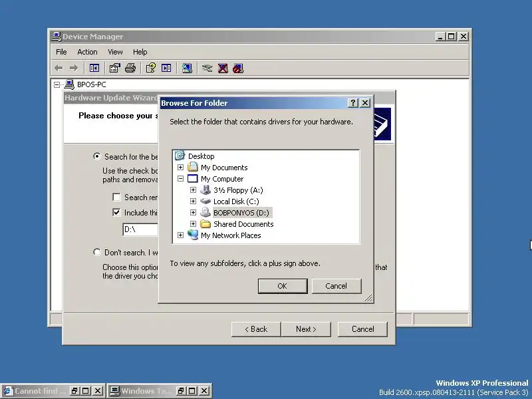Click the BOBPONYOS CD drive icon
This screenshot has height=399, width=532.
coord(205,212)
